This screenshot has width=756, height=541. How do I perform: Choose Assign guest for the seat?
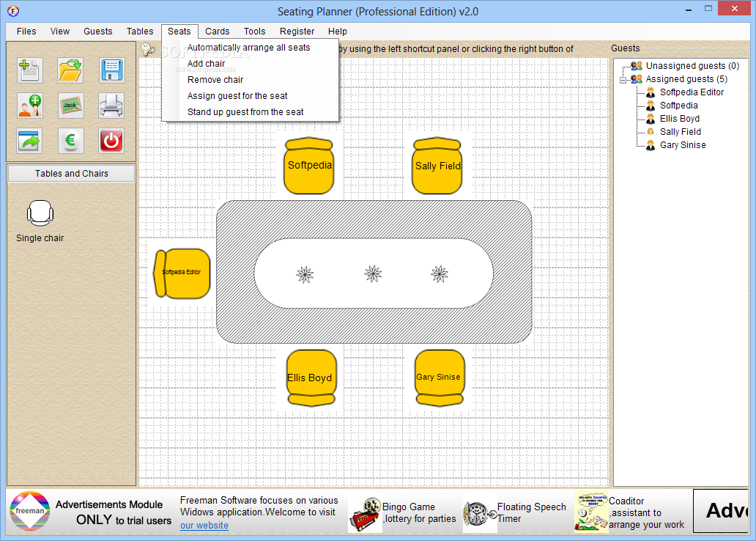(x=251, y=96)
